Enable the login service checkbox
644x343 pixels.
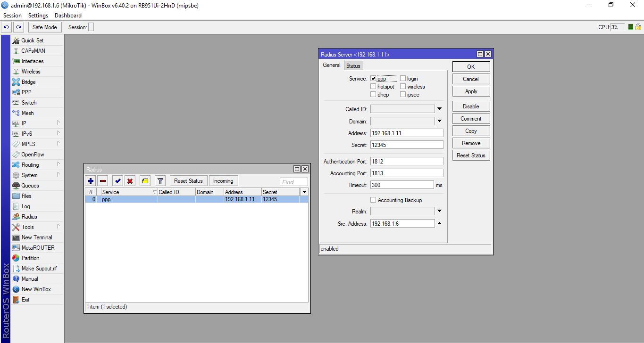click(x=403, y=79)
